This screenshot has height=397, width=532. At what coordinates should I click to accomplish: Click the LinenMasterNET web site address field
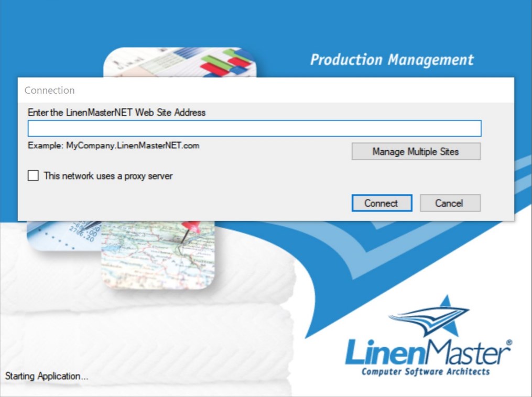pyautogui.click(x=254, y=128)
